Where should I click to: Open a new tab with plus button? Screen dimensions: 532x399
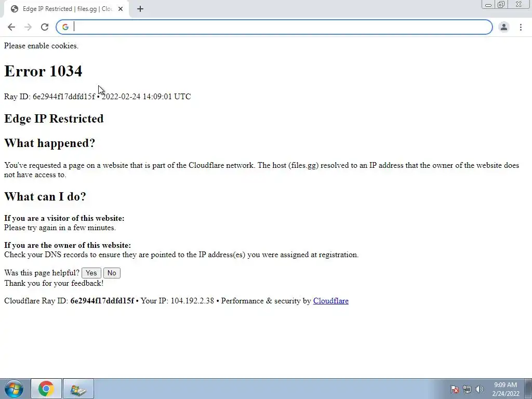click(140, 9)
